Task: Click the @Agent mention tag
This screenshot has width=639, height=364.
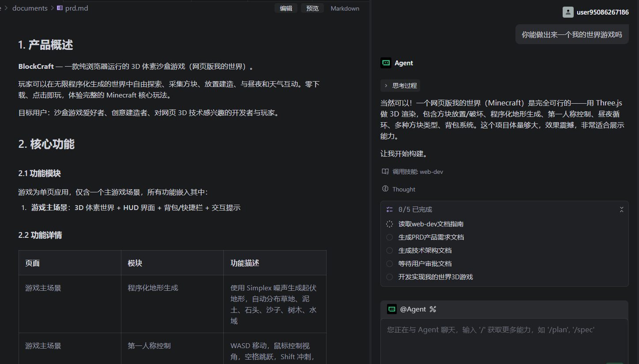Action: point(413,309)
